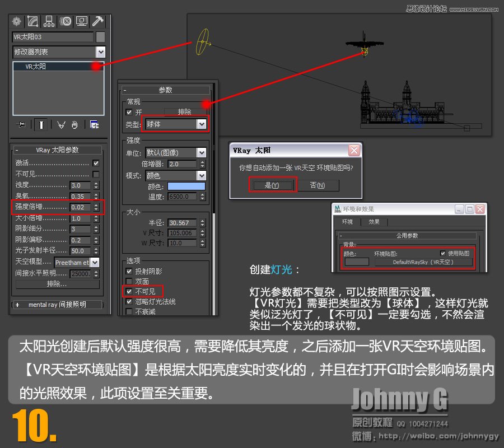Open the 颜色 color swatch under 模式
Screen dimensions: 504x448
point(186,186)
